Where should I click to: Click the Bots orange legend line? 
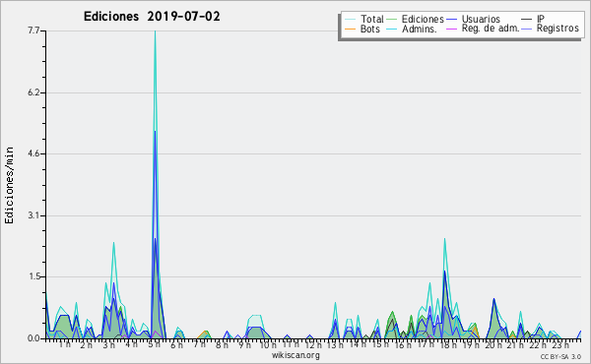350,29
